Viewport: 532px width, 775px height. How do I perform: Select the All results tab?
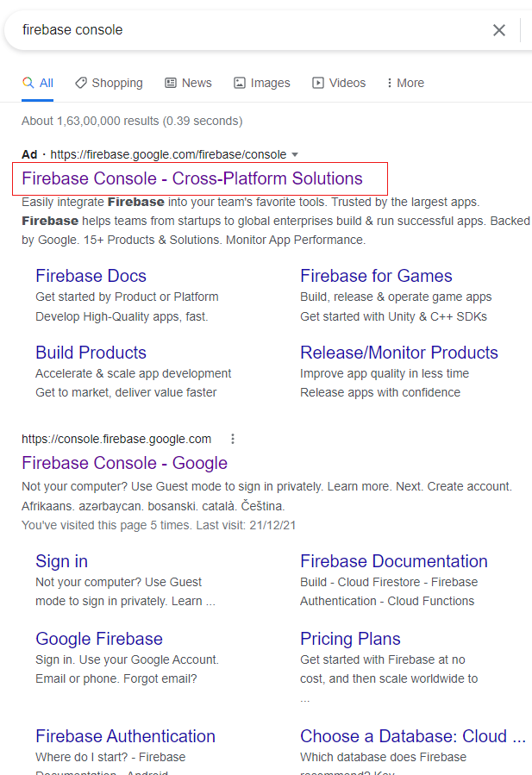tap(38, 83)
